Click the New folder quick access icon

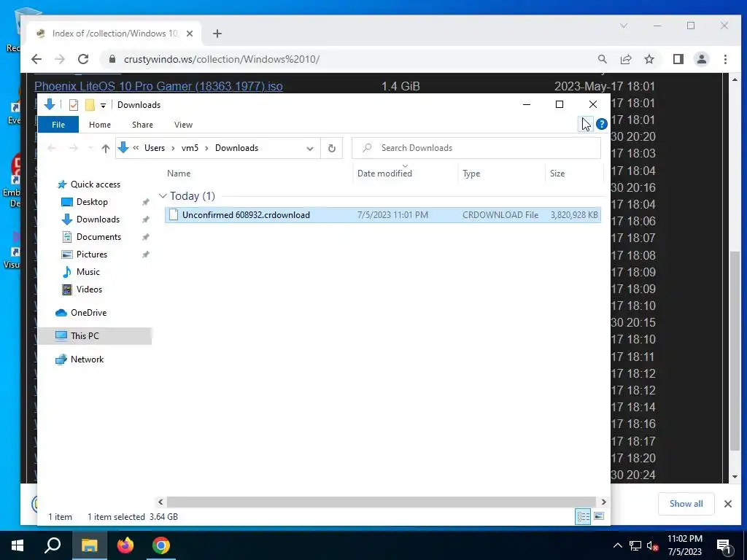click(90, 105)
